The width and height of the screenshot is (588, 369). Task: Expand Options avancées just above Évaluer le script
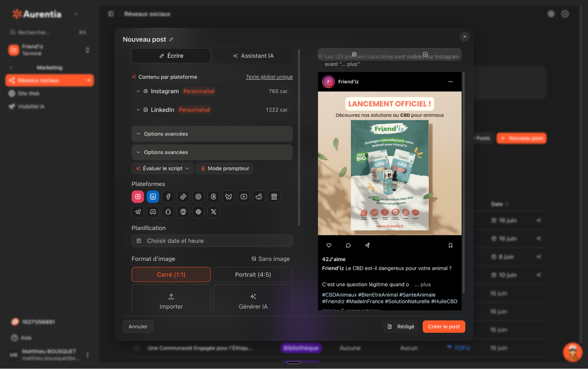click(212, 152)
